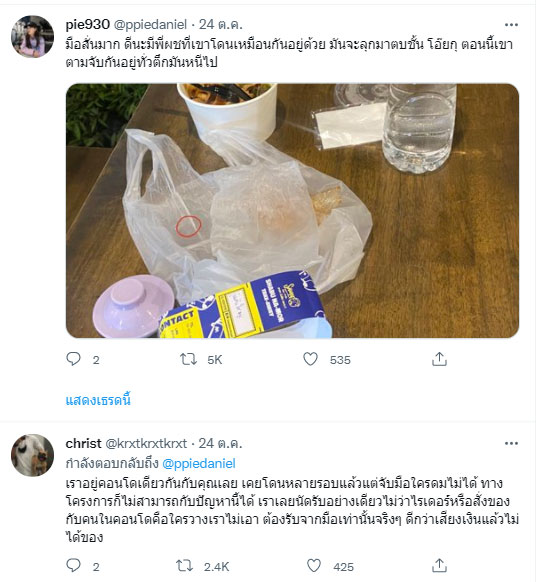View christ's profile avatar
The width and height of the screenshot is (537, 582).
[x=32, y=455]
